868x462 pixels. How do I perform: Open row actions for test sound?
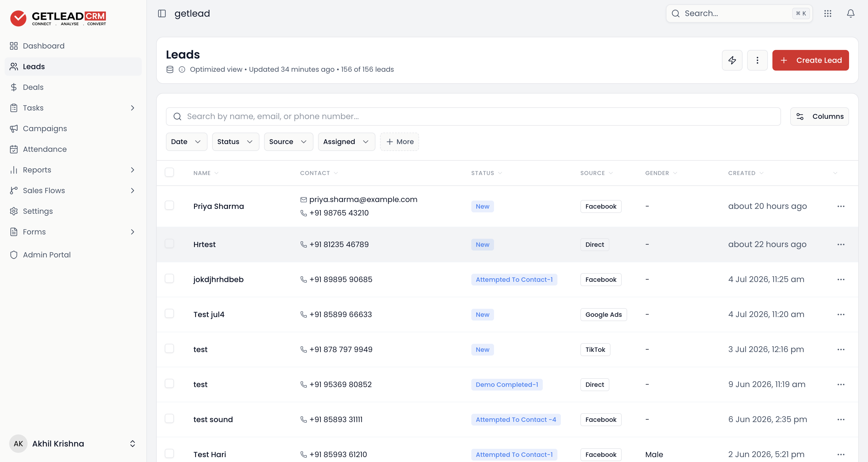pos(841,420)
